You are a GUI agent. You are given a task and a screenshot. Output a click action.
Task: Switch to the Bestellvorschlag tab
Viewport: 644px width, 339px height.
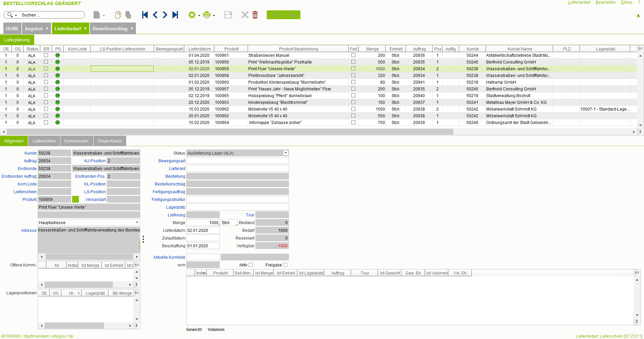(110, 29)
